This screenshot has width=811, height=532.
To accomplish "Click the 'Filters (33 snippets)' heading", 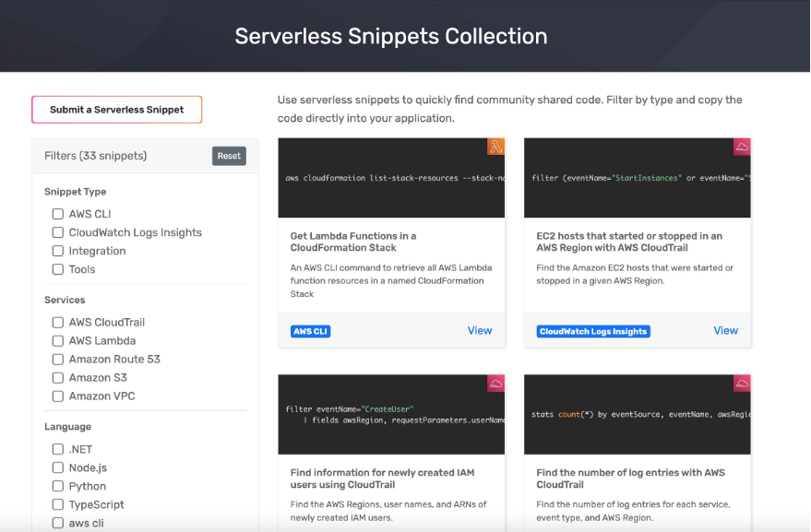I will click(x=96, y=156).
